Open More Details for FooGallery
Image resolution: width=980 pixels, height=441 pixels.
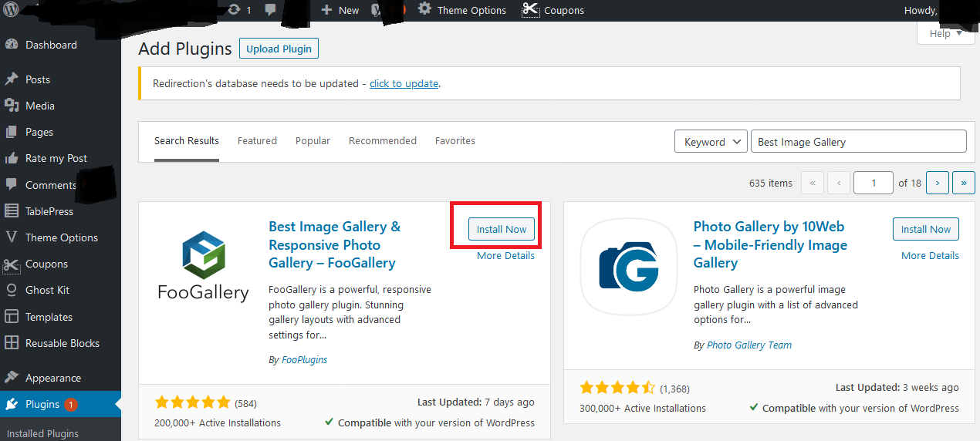[505, 256]
